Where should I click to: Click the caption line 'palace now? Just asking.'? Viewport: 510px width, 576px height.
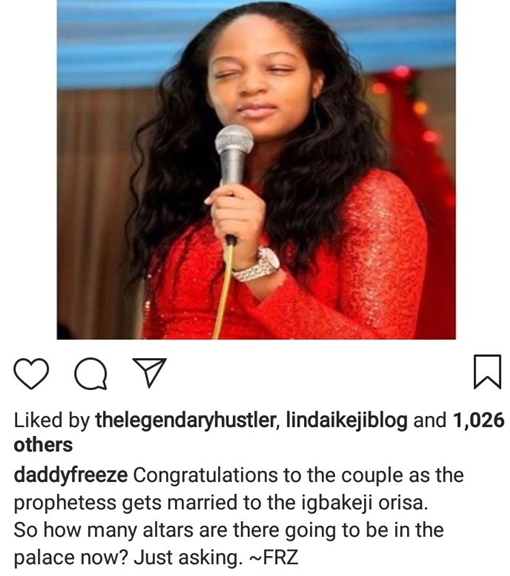click(x=126, y=558)
